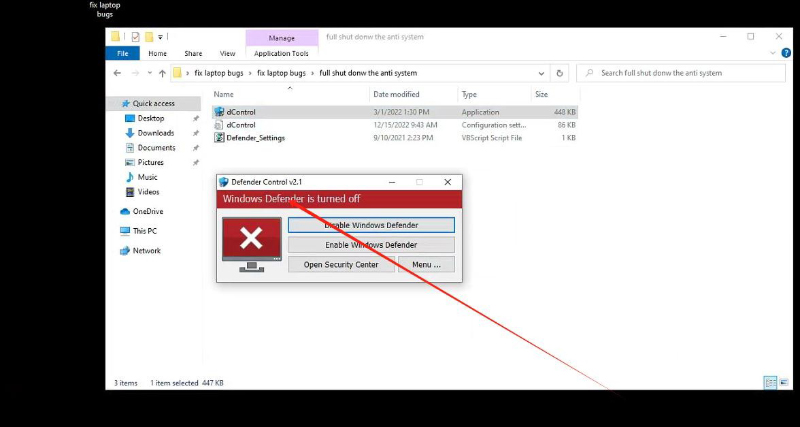Expand the address bar history dropdown
The image size is (800, 427).
coord(541,73)
